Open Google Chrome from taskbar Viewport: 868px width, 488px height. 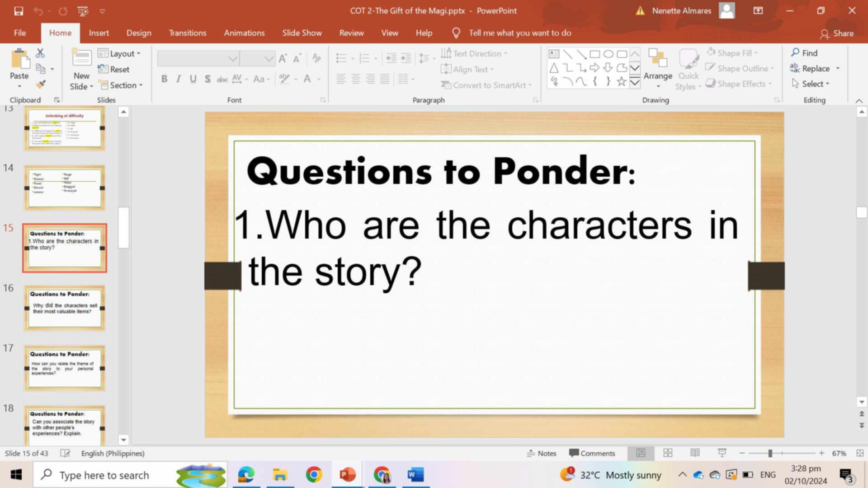[x=314, y=474]
